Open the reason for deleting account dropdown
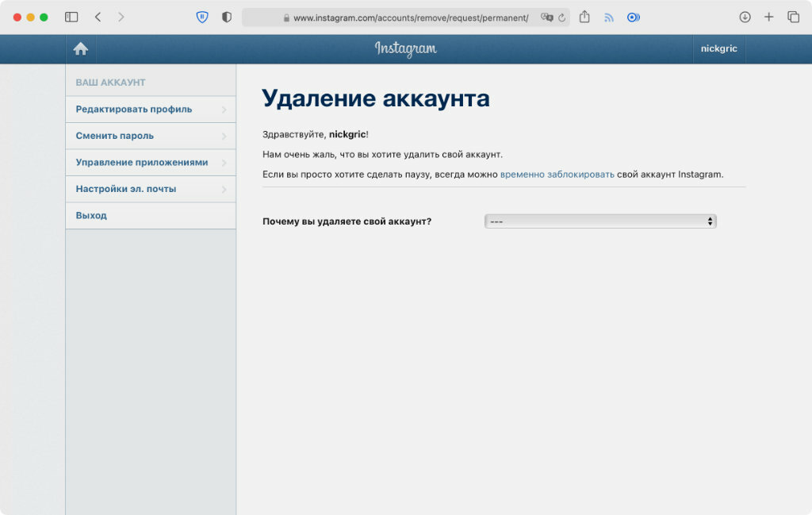Viewport: 812px width, 515px height. pyautogui.click(x=600, y=221)
